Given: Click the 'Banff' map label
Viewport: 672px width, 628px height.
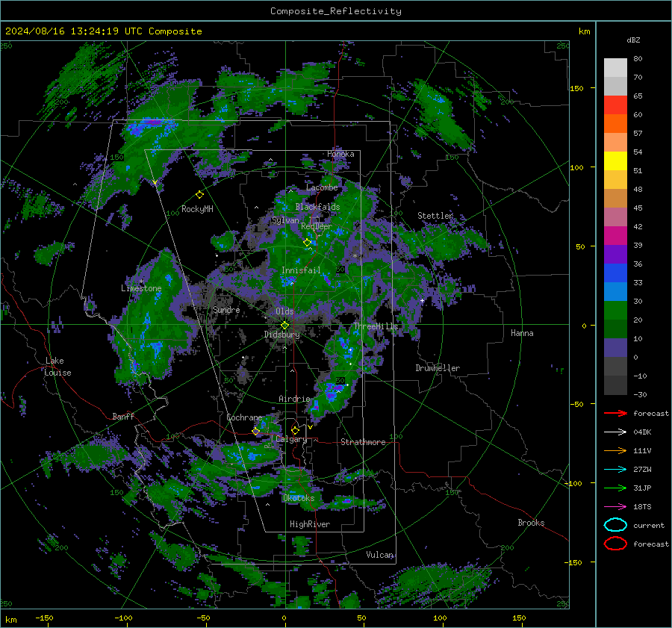Looking at the screenshot, I should [123, 416].
